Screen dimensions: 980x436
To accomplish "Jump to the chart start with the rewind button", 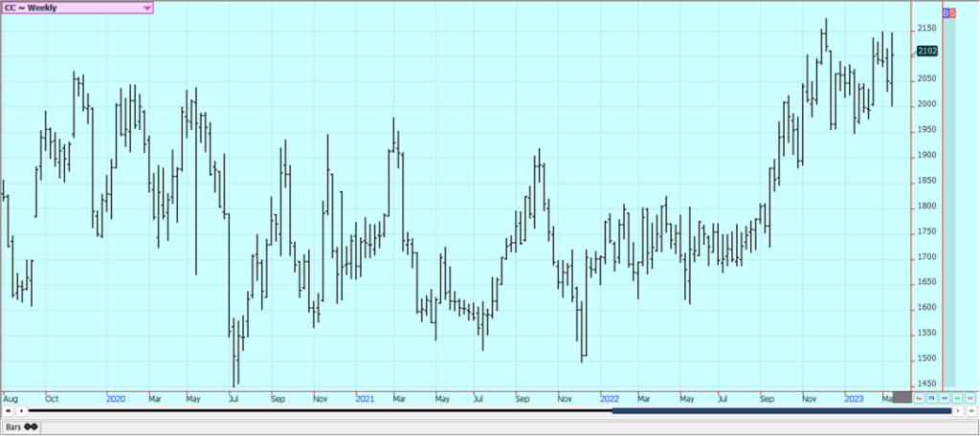I will point(9,411).
